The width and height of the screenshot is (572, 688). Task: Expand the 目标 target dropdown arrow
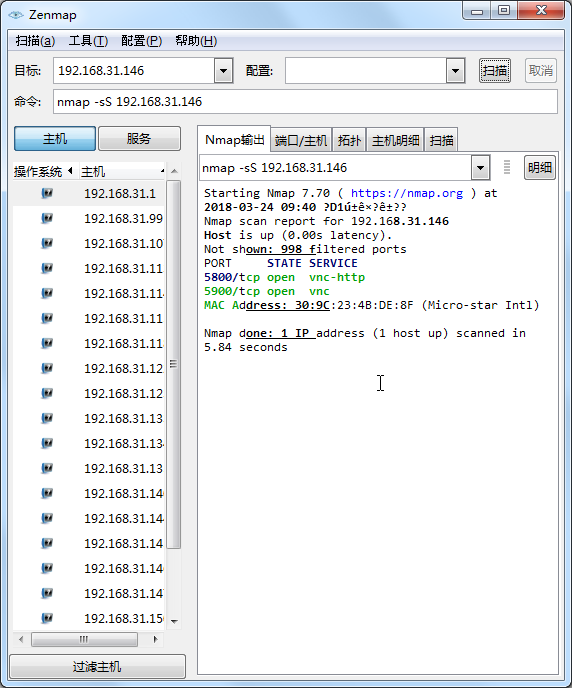pos(224,70)
